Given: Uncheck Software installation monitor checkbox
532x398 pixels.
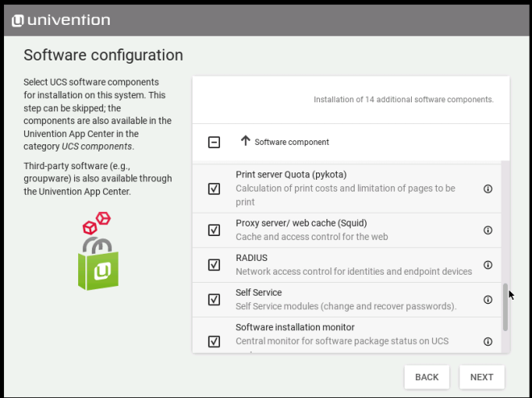Looking at the screenshot, I should pyautogui.click(x=214, y=341).
